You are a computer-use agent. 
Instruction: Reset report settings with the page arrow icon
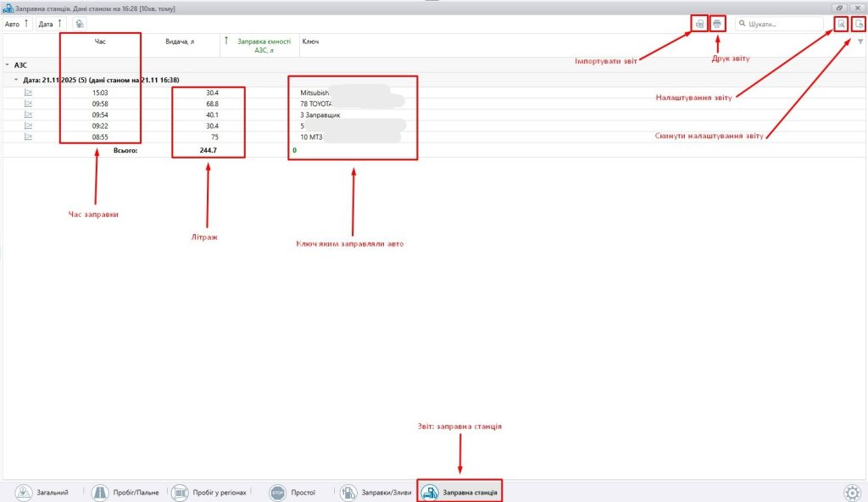point(859,24)
